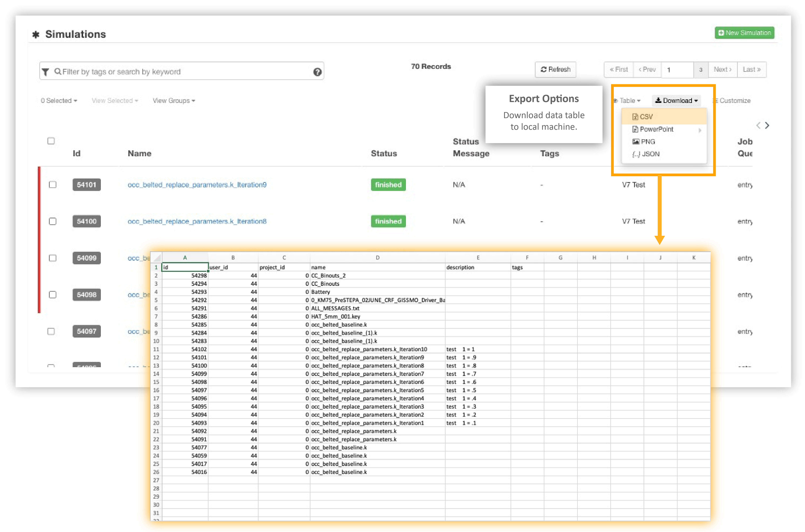Click spreadsheet cell ALL_MESSAGES.txt
This screenshot has width=805, height=532.
point(378,308)
